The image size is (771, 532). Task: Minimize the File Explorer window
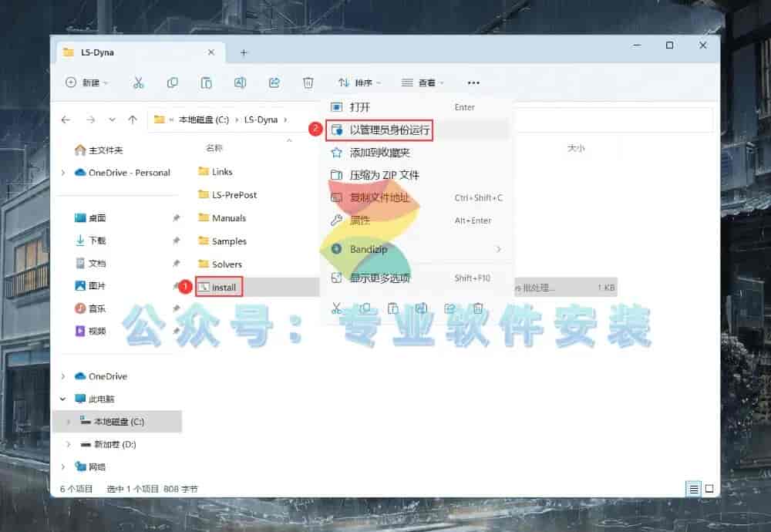pos(637,45)
